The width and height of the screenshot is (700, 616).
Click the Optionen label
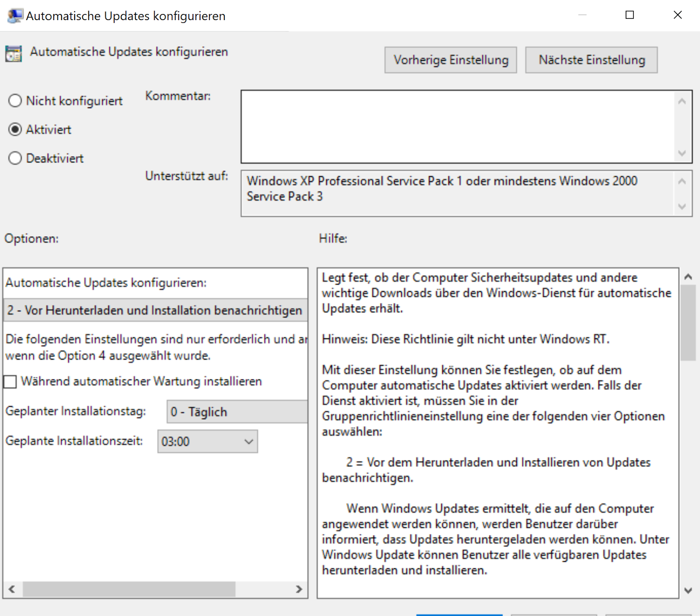[31, 239]
